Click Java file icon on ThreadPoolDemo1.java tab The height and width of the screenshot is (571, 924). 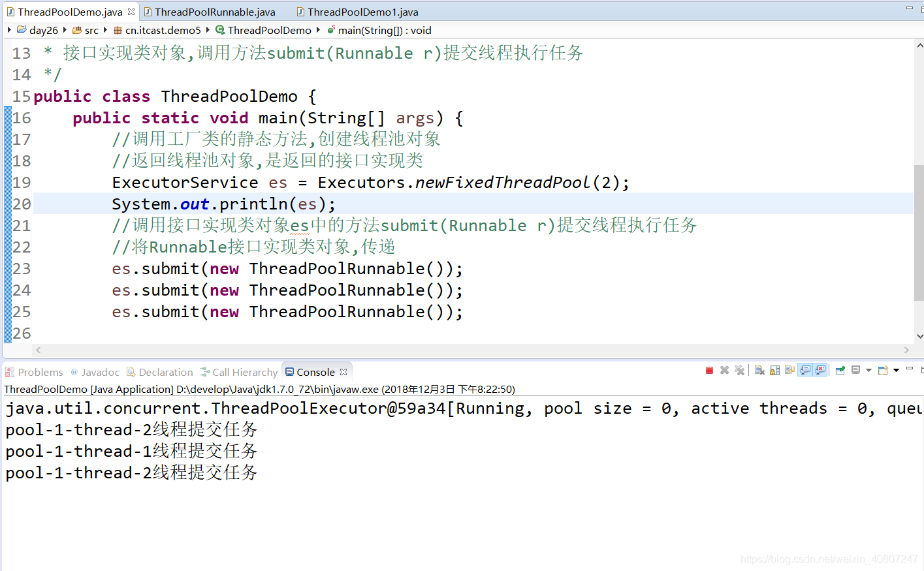point(300,12)
